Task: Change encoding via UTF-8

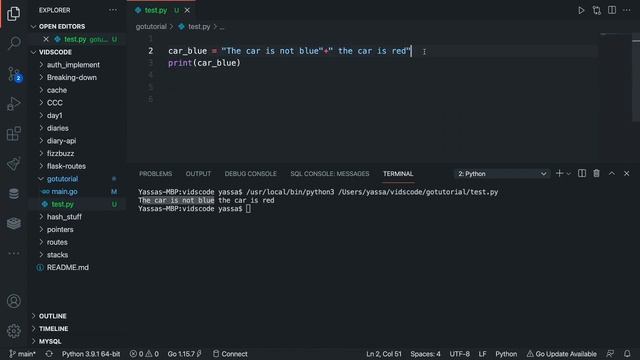Action: [x=460, y=354]
